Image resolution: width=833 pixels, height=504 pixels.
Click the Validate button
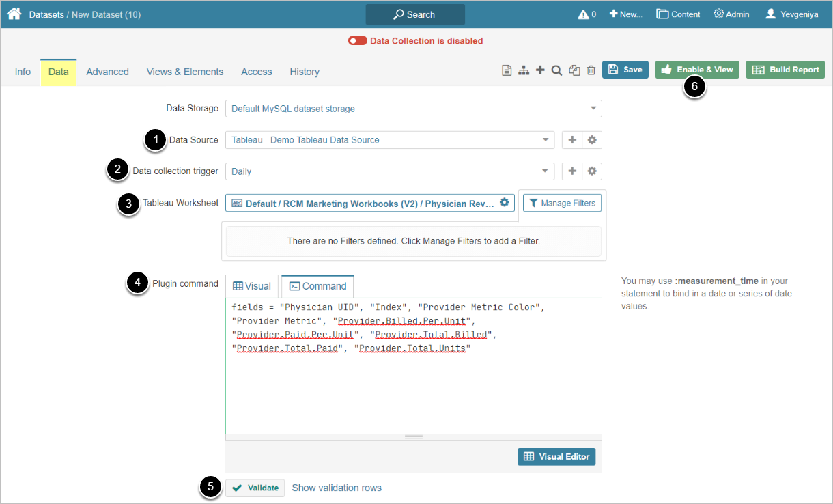255,488
